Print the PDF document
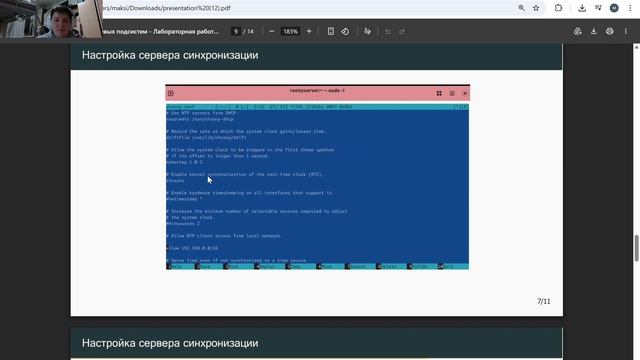 (x=610, y=31)
